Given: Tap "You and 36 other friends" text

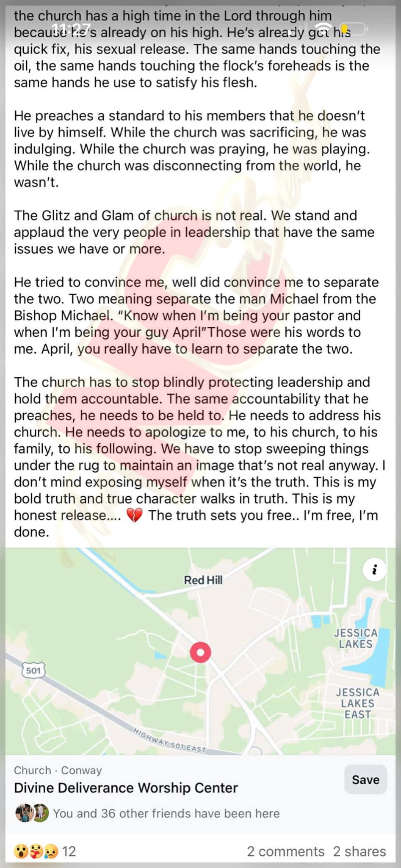Looking at the screenshot, I should point(166,813).
